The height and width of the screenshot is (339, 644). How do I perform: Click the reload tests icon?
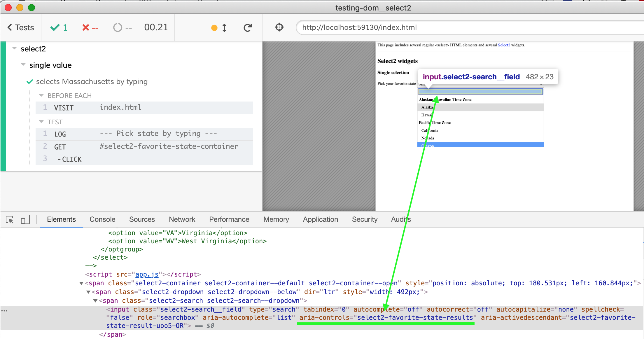tap(248, 28)
